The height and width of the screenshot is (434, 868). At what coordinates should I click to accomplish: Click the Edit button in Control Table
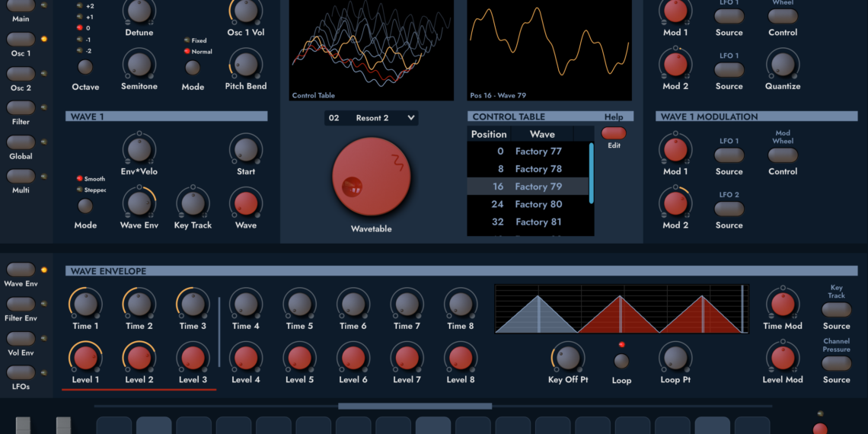pyautogui.click(x=614, y=133)
